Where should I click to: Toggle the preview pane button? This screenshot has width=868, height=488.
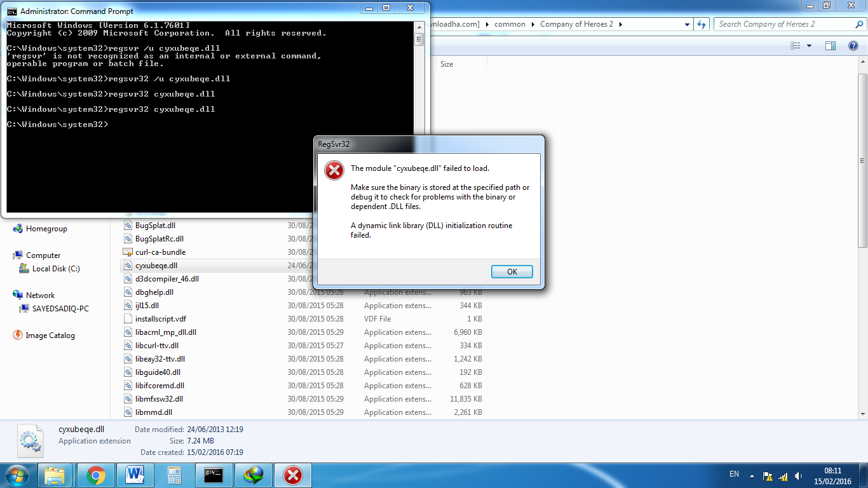830,46
